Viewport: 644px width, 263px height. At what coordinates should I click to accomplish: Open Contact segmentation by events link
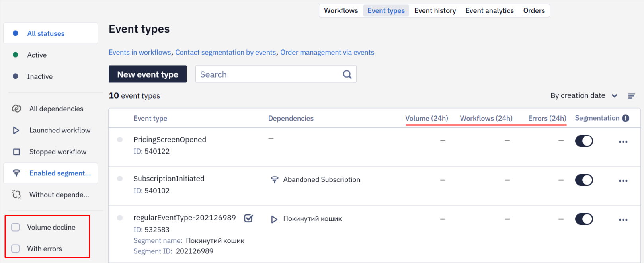click(226, 52)
